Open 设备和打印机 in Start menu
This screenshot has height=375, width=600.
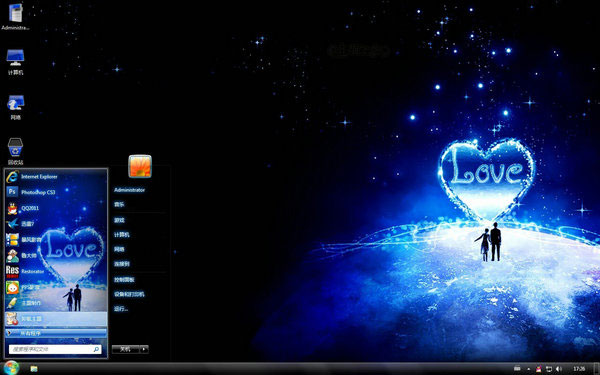point(129,294)
